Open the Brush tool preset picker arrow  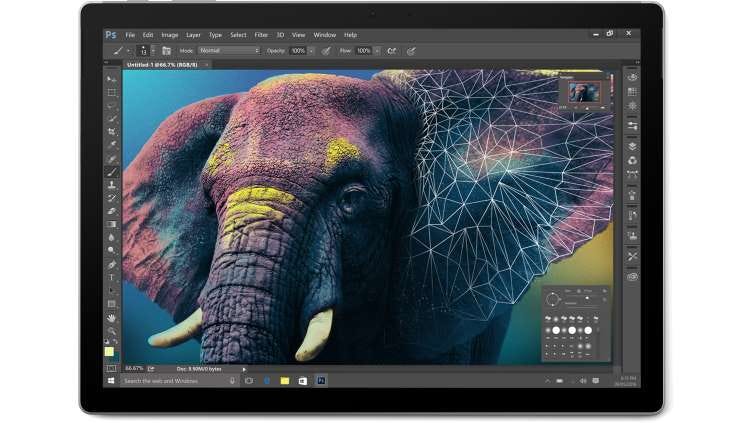tap(128, 51)
